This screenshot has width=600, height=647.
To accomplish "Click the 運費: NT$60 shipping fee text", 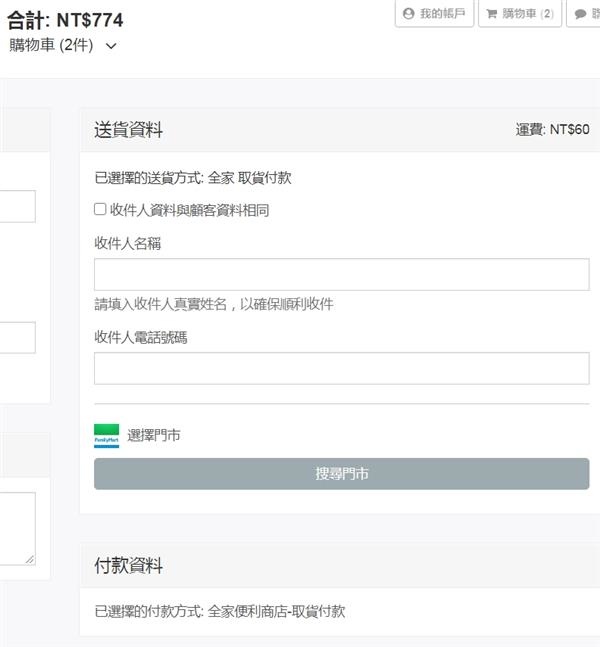I will coord(552,130).
